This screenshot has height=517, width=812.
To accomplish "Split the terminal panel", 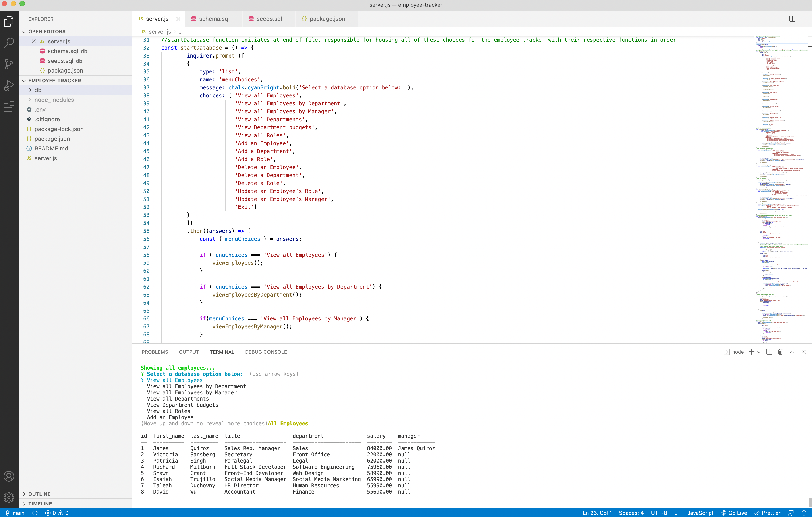I will 769,352.
